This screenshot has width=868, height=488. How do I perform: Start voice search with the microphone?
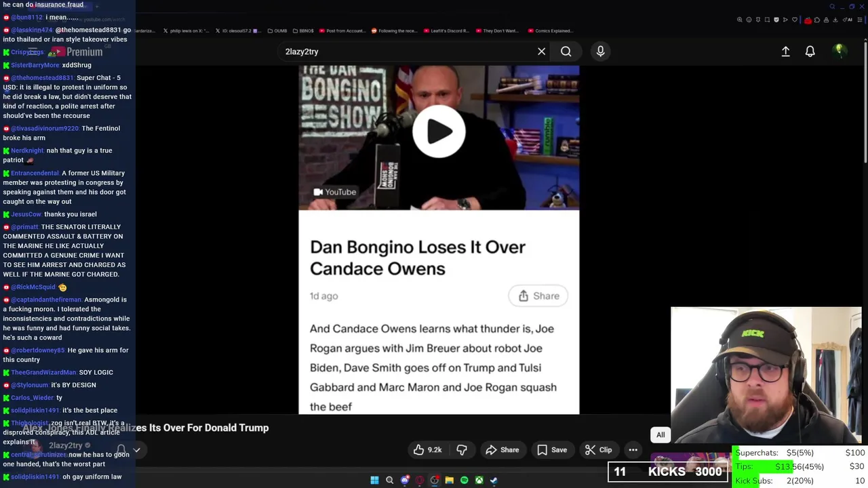(600, 52)
